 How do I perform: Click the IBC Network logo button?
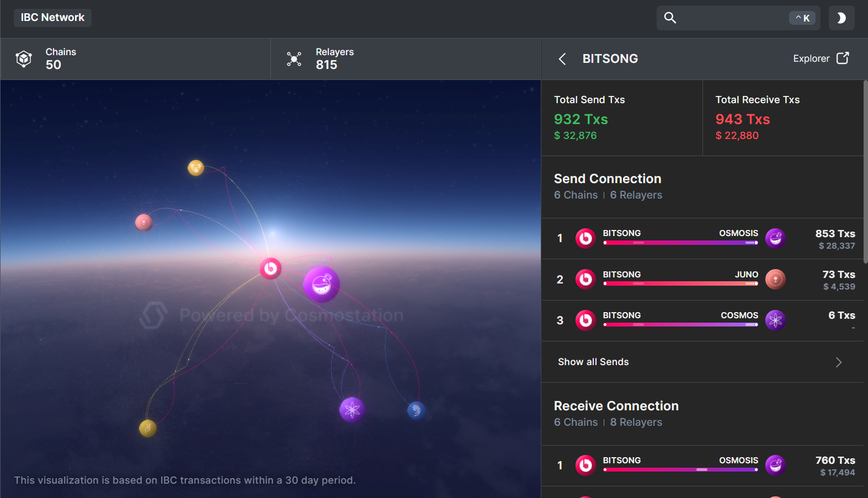[52, 18]
